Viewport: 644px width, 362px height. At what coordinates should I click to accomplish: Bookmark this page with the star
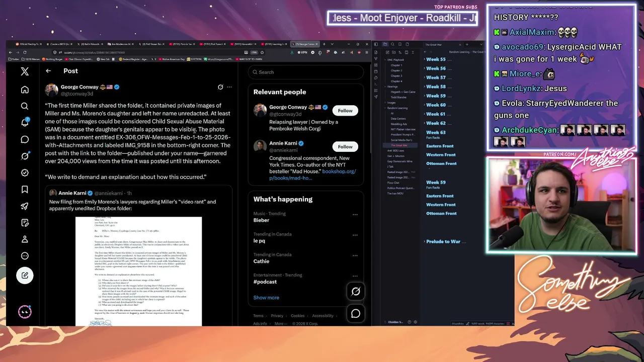(262, 52)
